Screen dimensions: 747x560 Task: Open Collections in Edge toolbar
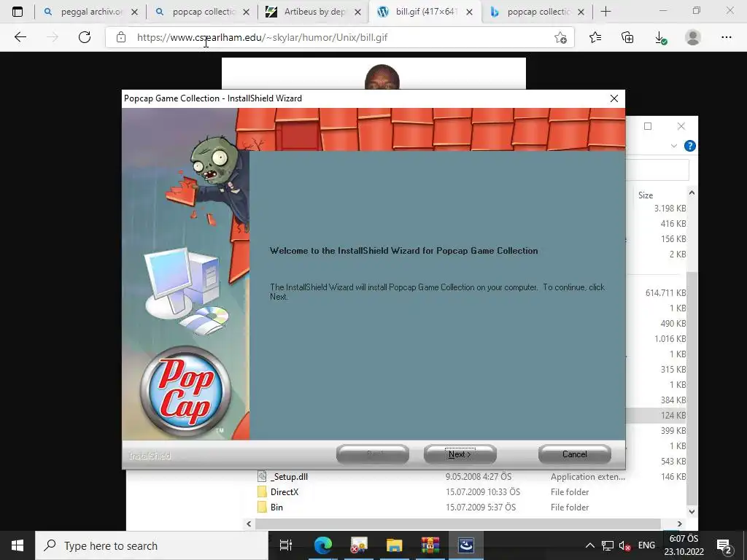[627, 37]
